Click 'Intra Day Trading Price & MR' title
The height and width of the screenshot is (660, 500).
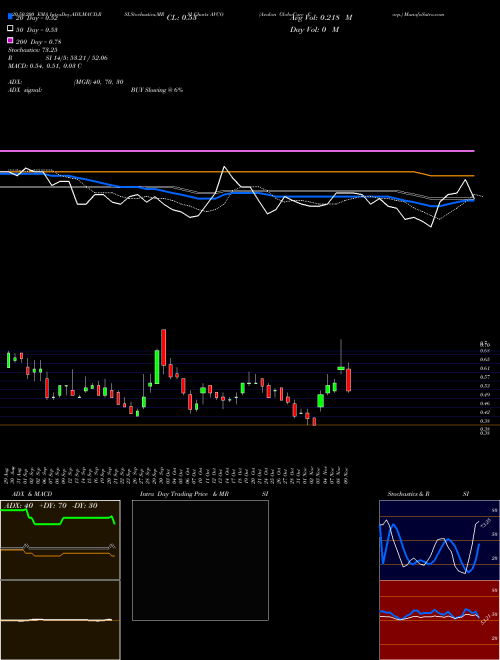pyautogui.click(x=184, y=494)
